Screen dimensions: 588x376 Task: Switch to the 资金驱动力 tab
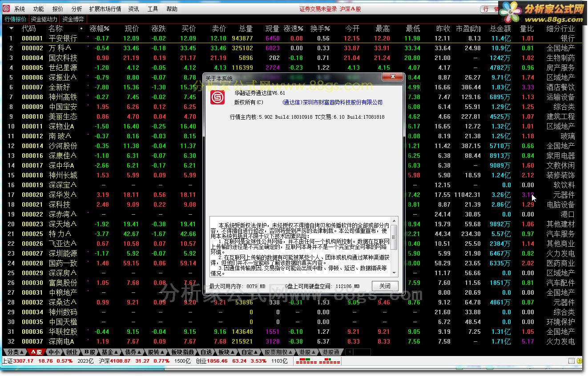point(44,19)
